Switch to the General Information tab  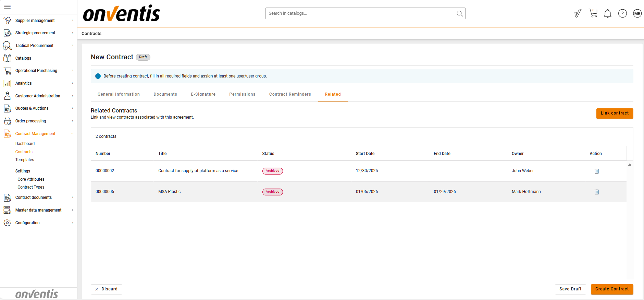point(119,94)
